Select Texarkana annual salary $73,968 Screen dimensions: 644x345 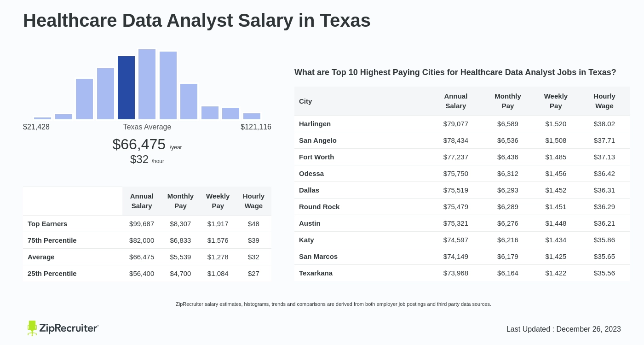click(456, 273)
